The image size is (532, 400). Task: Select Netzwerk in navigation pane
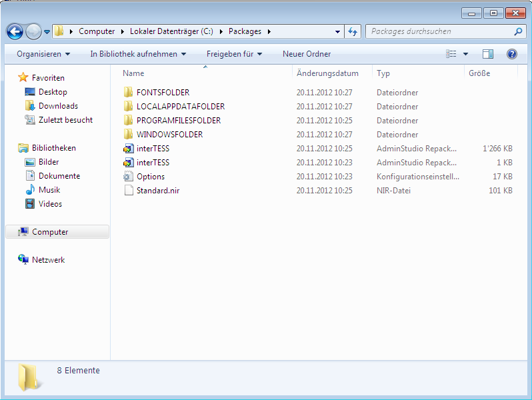pyautogui.click(x=48, y=260)
